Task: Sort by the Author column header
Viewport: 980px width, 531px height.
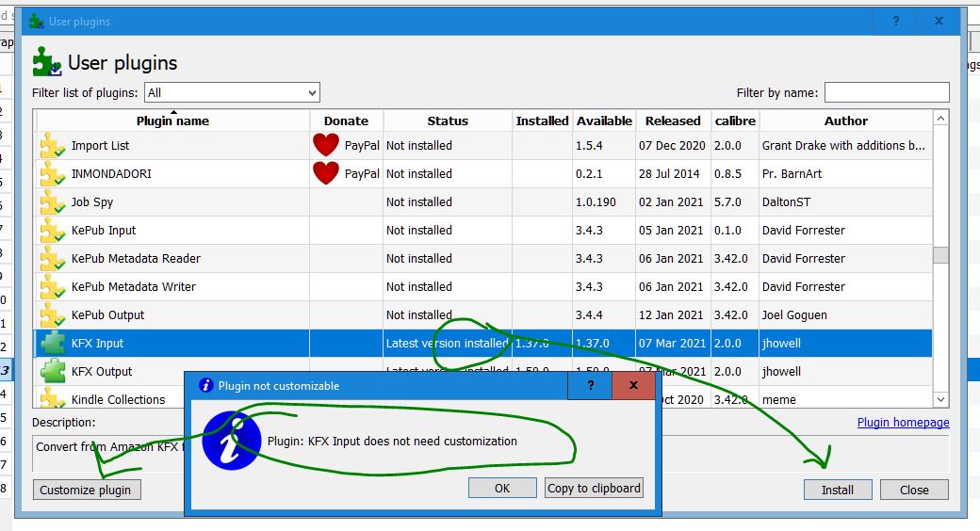Action: click(845, 121)
